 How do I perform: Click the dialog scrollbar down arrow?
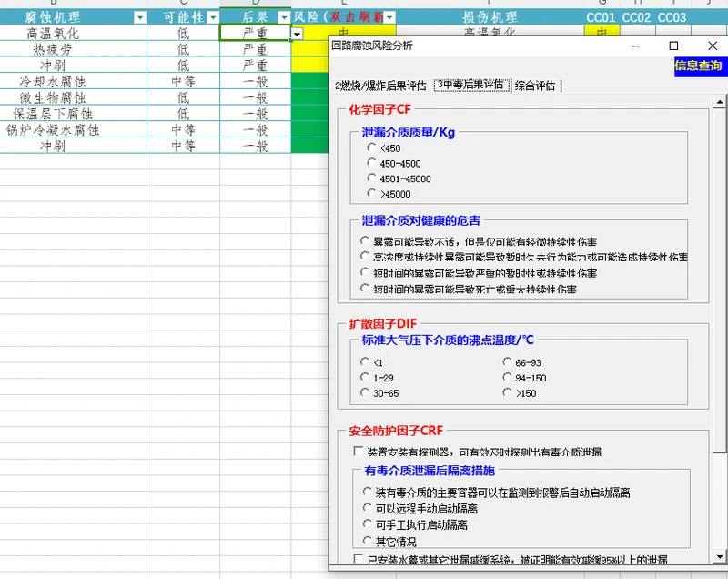coord(719,556)
